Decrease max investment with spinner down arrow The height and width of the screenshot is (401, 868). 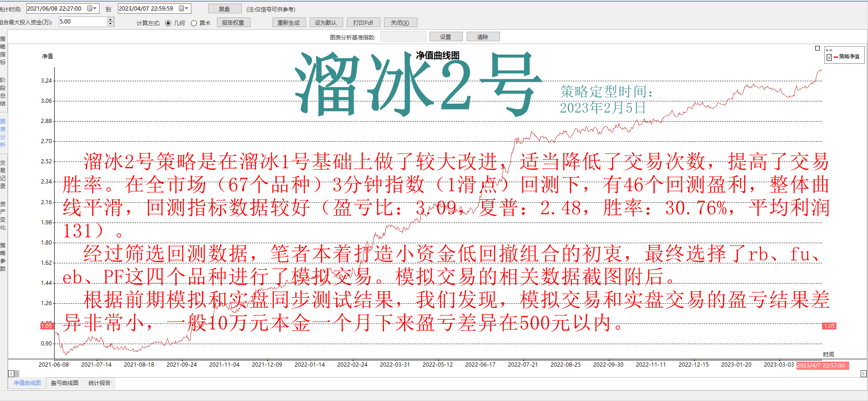click(110, 24)
